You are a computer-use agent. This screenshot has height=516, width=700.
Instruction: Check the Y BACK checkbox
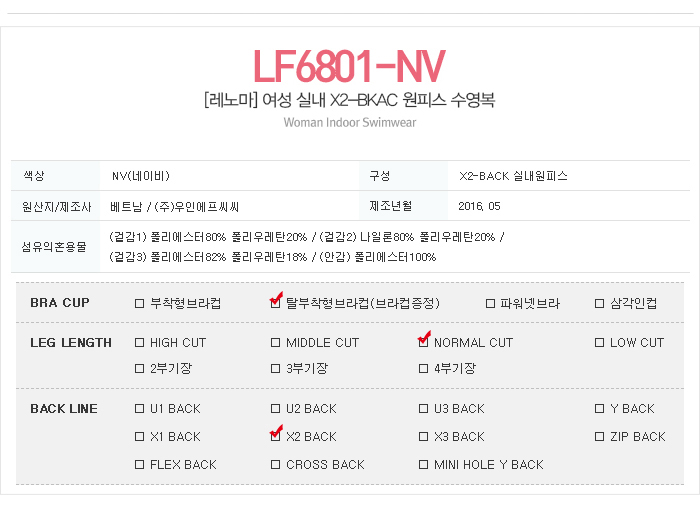tap(600, 409)
